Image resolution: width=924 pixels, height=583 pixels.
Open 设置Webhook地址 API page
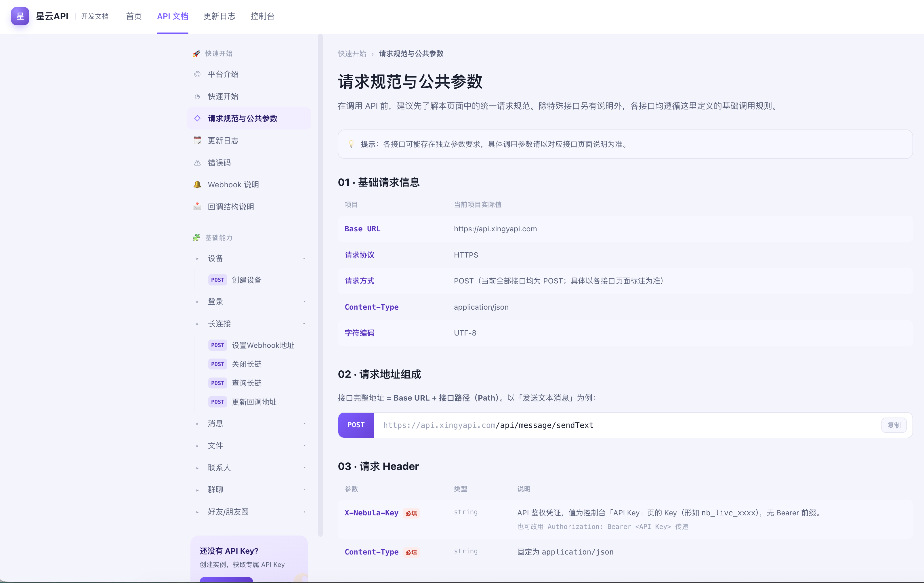coord(263,345)
